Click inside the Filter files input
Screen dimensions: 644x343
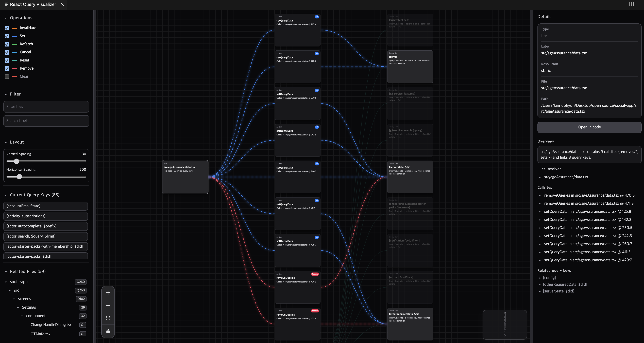[46, 107]
